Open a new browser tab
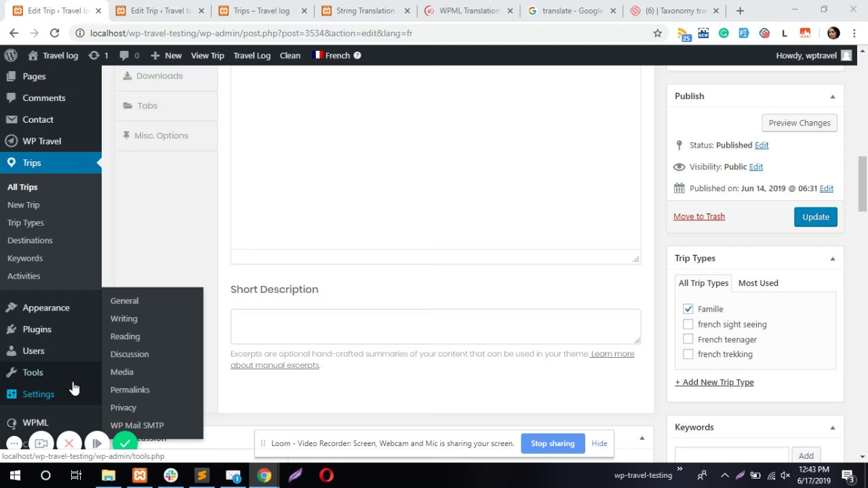Viewport: 868px width, 488px height. 740,11
